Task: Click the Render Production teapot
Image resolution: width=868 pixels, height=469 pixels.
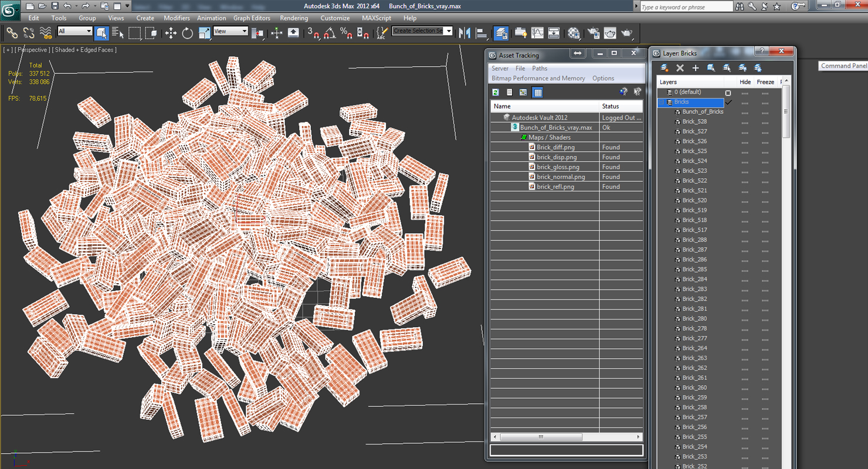Action: 626,33
